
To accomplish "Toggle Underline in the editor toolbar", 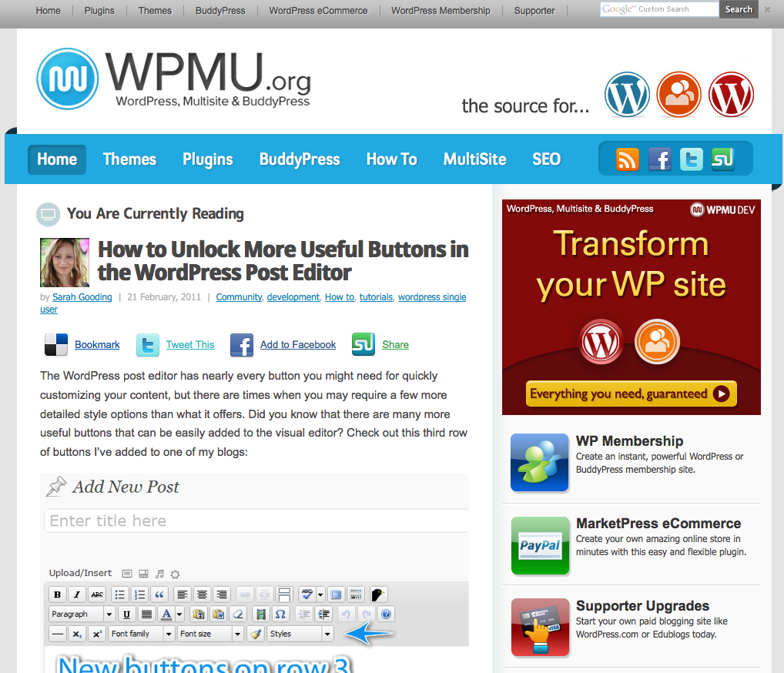I will pyautogui.click(x=126, y=614).
